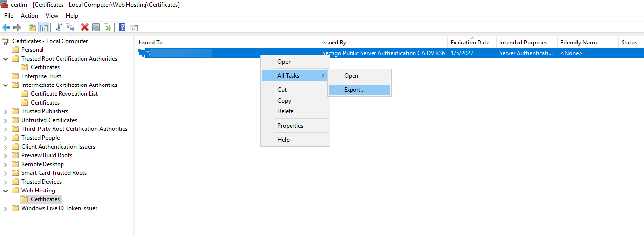This screenshot has height=235, width=644.
Task: Click the Personal folder icon
Action: click(15, 50)
